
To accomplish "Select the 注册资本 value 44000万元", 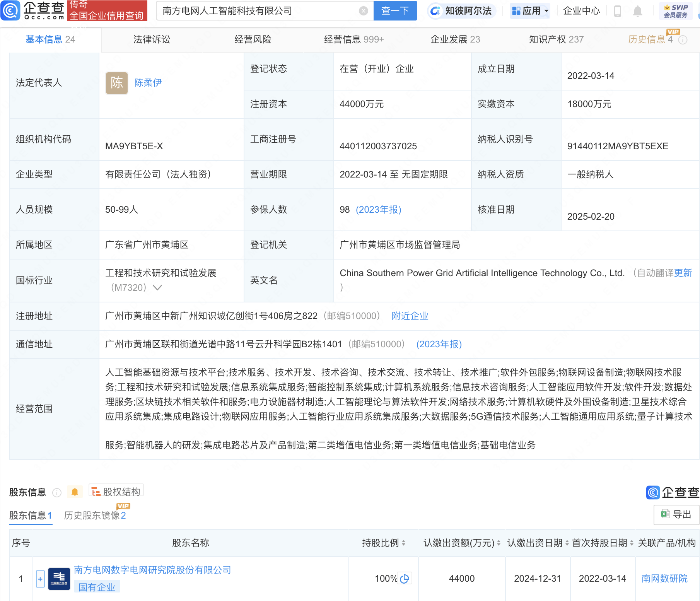I will point(361,104).
